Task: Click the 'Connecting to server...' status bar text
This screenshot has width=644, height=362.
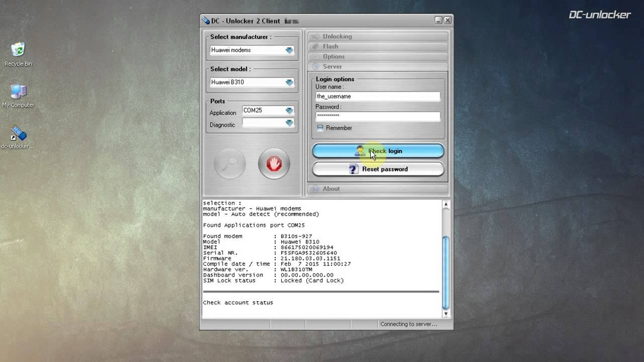Action: point(409,324)
